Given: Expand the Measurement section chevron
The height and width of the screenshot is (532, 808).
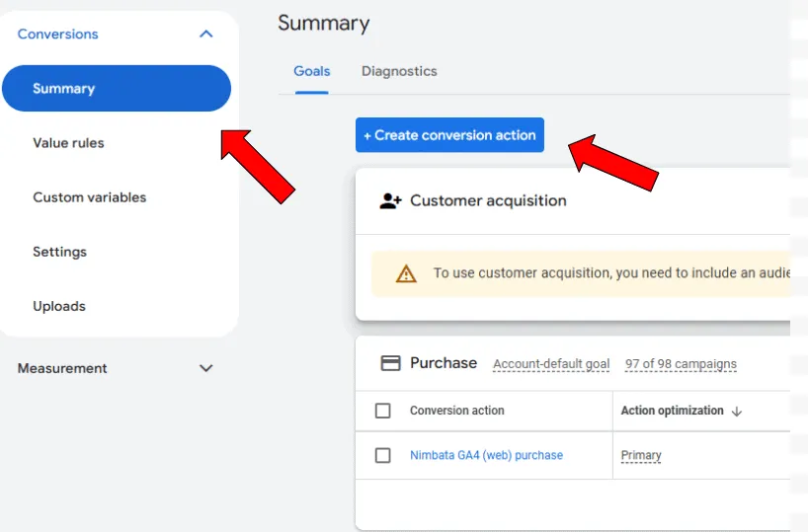Looking at the screenshot, I should (206, 368).
